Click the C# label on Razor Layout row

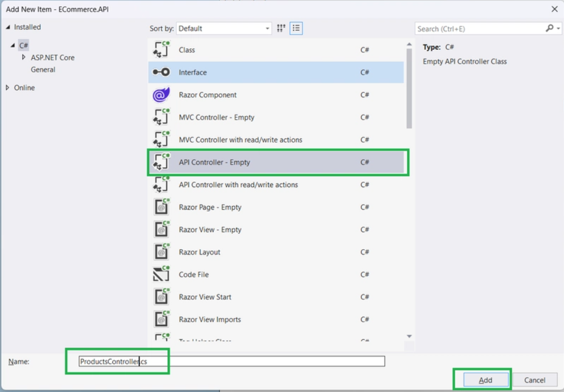(364, 252)
